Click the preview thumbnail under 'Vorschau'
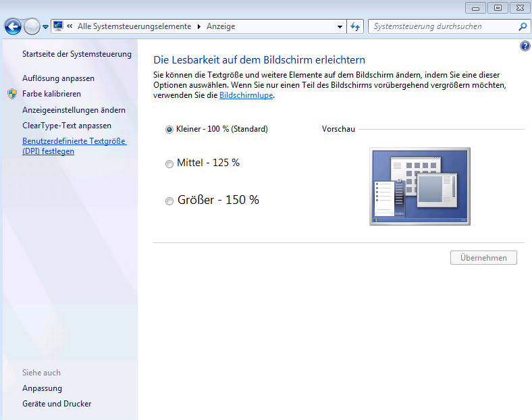Viewport: 532px width, 420px height. coord(420,186)
